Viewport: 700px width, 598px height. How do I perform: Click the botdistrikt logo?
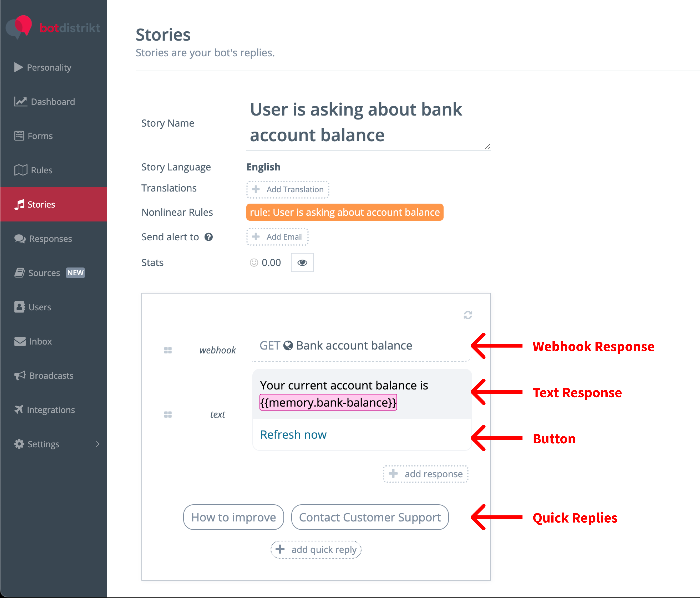click(x=53, y=27)
